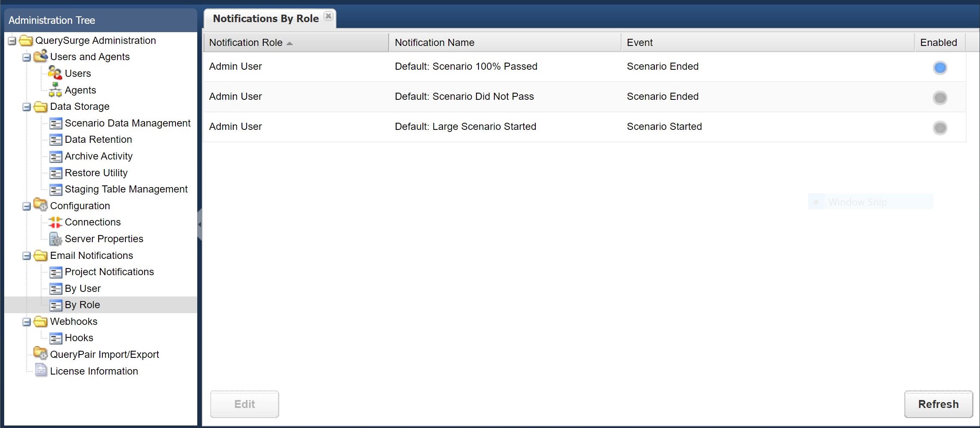
Task: Click the Restore Utility page icon
Action: pos(56,173)
